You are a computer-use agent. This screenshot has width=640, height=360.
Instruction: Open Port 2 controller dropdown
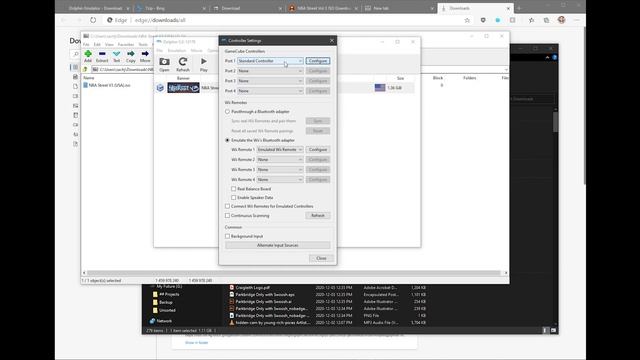[x=270, y=71]
